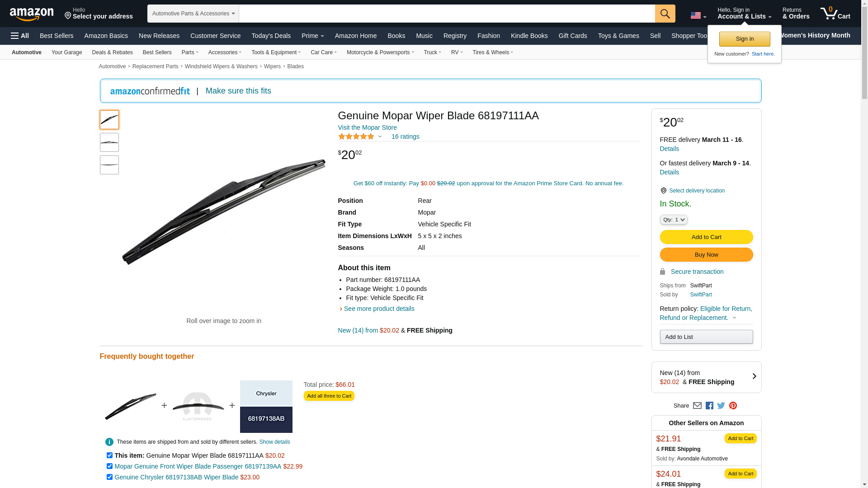This screenshot has height=488, width=868.
Task: Open Today's Deals in navigation
Action: [x=271, y=36]
